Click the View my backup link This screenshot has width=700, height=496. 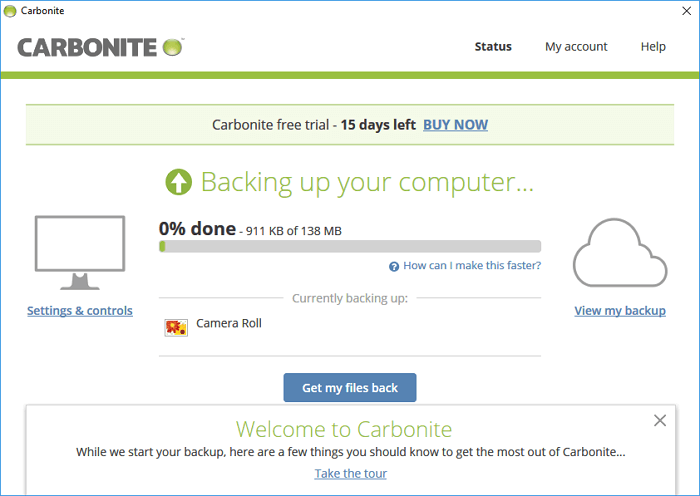(x=620, y=311)
